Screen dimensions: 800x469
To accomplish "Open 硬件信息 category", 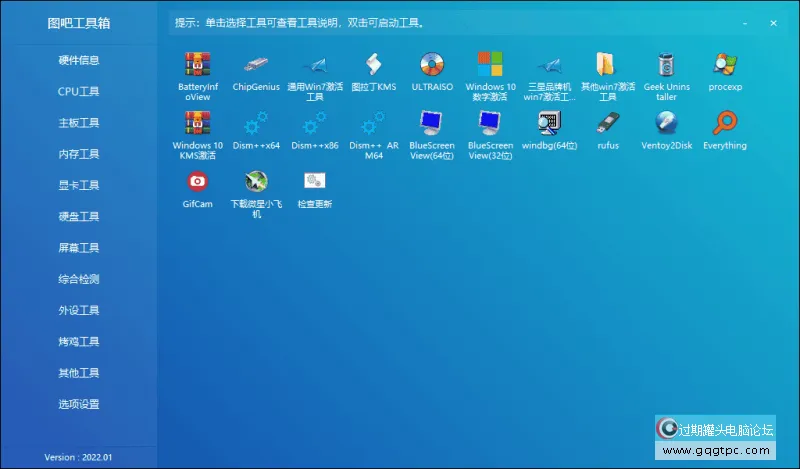I will [x=79, y=60].
